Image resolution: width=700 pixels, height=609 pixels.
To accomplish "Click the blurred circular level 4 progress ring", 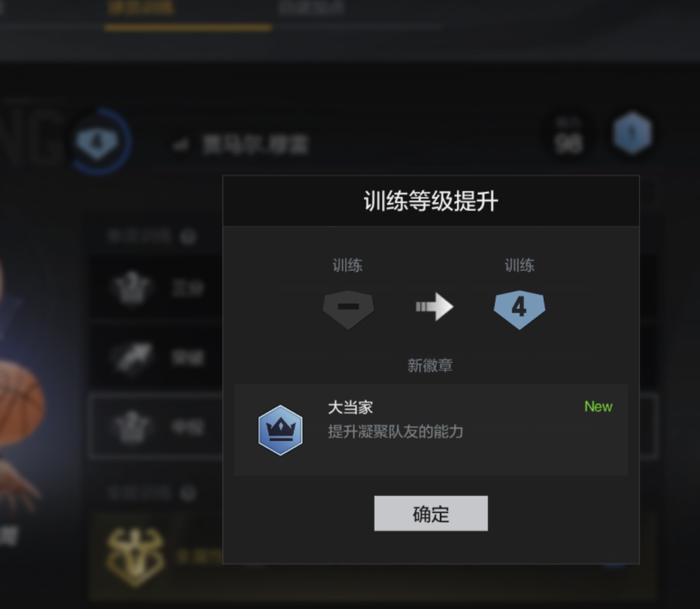I will pos(99,141).
